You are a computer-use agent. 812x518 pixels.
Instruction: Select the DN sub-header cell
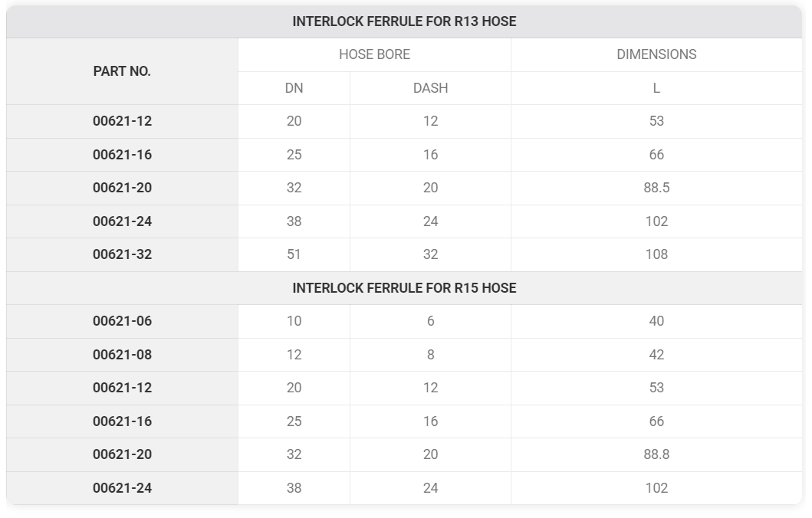(x=294, y=88)
